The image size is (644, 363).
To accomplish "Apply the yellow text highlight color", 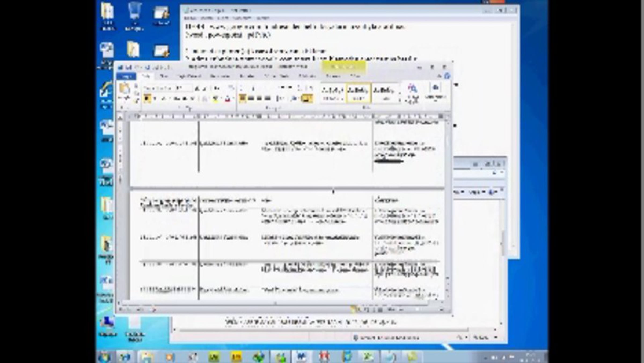I will click(215, 99).
